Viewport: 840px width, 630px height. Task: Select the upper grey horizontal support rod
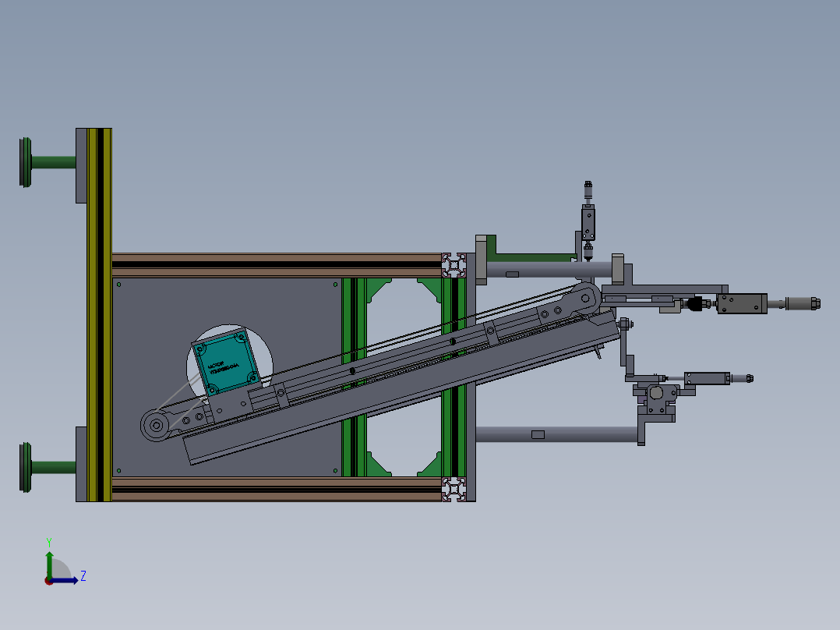(548, 270)
